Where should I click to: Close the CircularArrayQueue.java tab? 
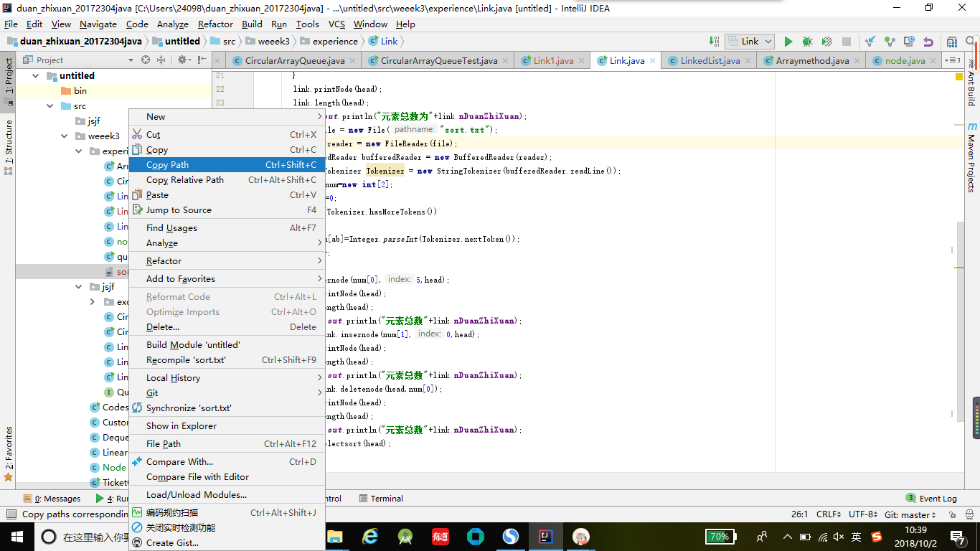click(x=352, y=61)
